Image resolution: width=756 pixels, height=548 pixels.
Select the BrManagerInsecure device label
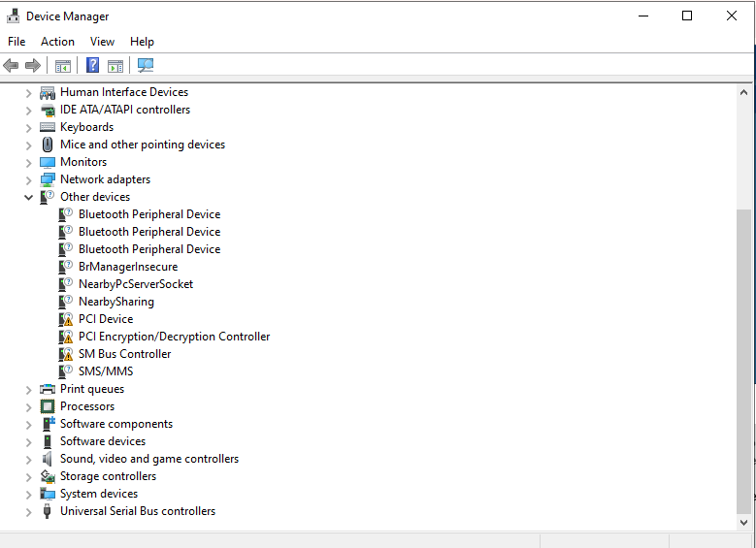pyautogui.click(x=128, y=267)
